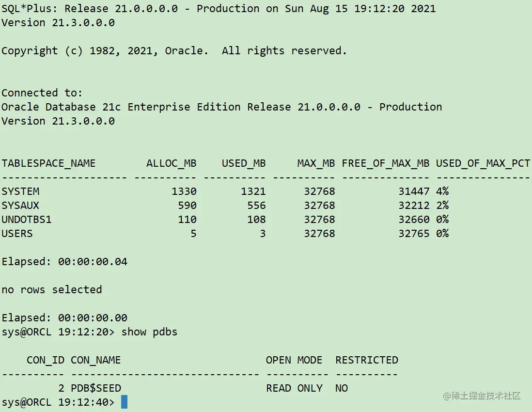Click USED_MB value 556
The width and height of the screenshot is (532, 412).
tap(256, 206)
